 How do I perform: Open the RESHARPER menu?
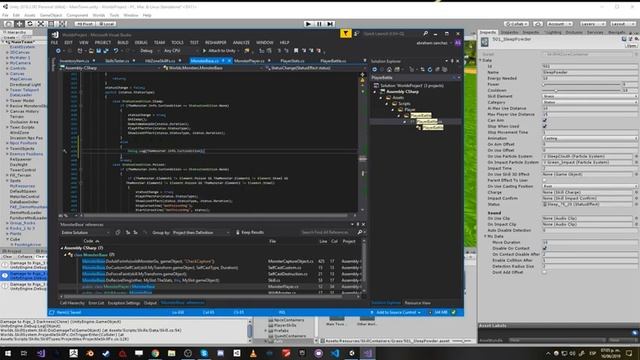click(x=216, y=42)
